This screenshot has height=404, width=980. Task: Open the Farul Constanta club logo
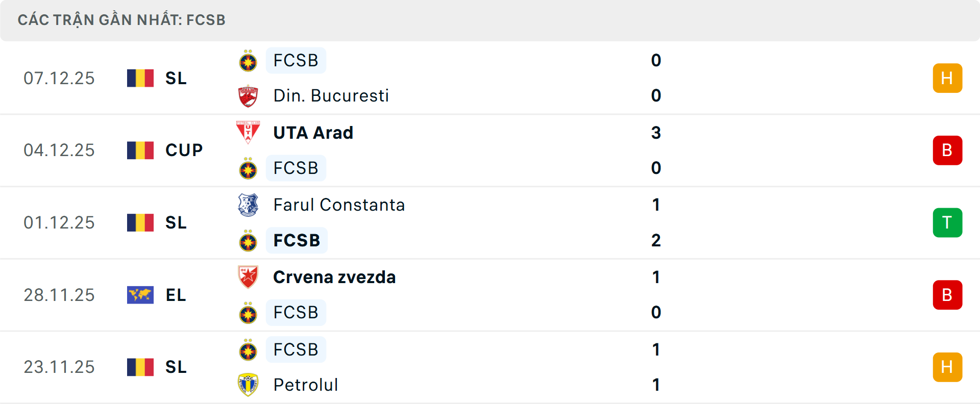tap(248, 205)
